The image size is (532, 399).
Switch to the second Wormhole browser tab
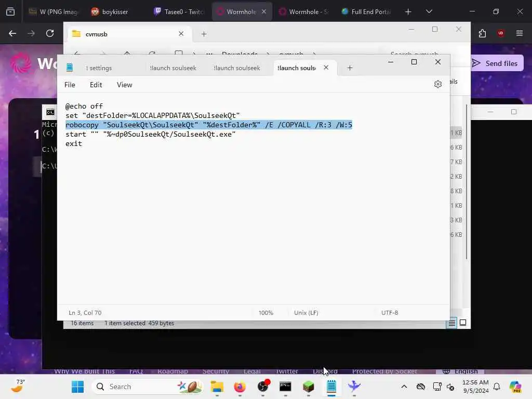click(x=303, y=12)
